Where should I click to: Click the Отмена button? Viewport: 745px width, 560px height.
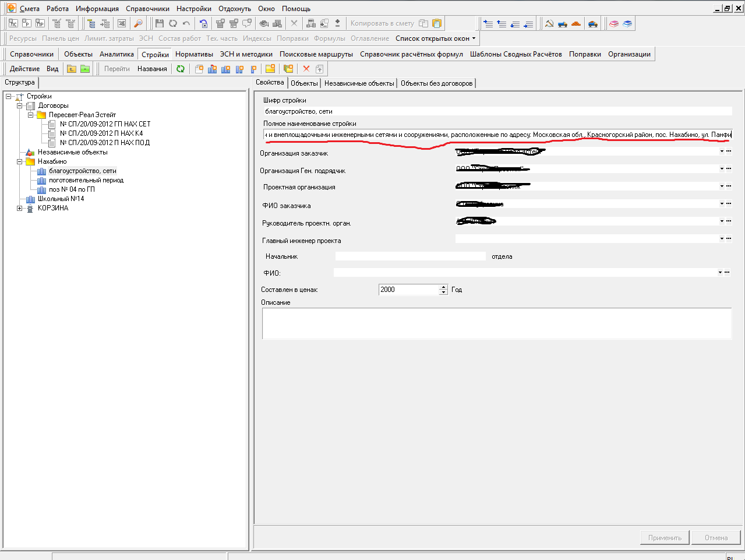point(716,538)
